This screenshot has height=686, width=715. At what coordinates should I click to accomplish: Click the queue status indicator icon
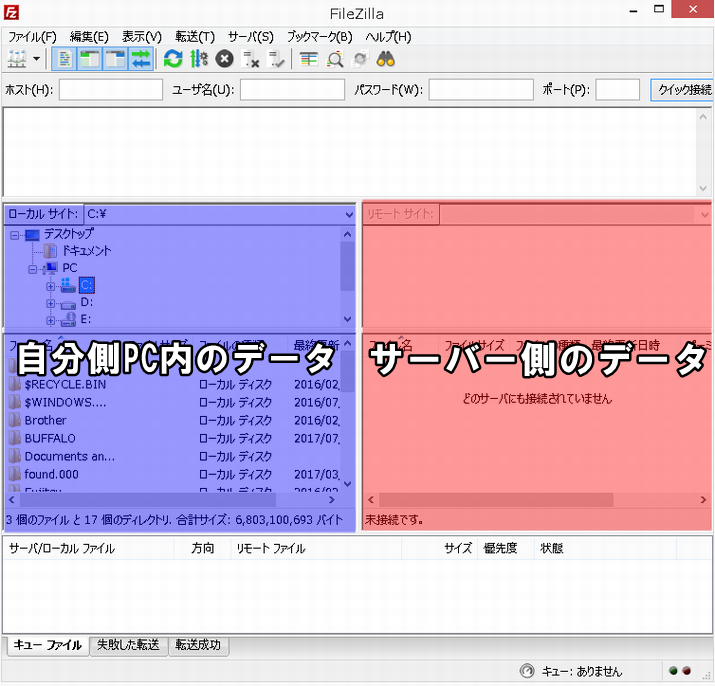(527, 671)
